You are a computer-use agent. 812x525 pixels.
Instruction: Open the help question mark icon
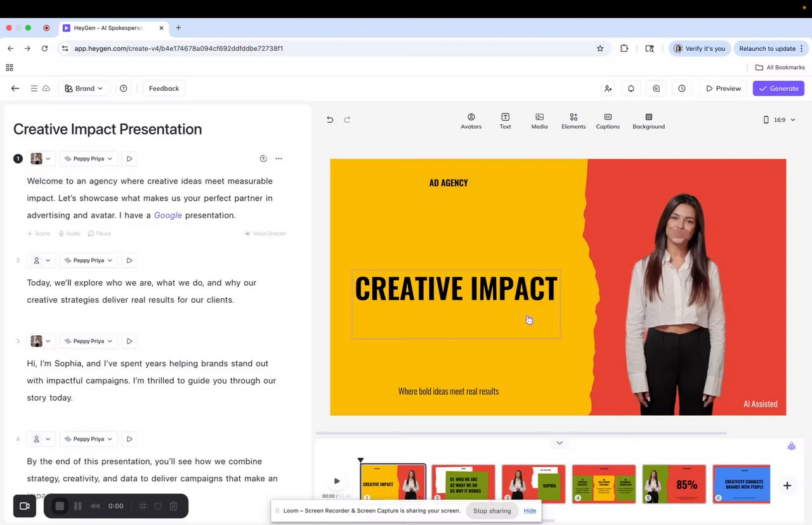tap(124, 88)
